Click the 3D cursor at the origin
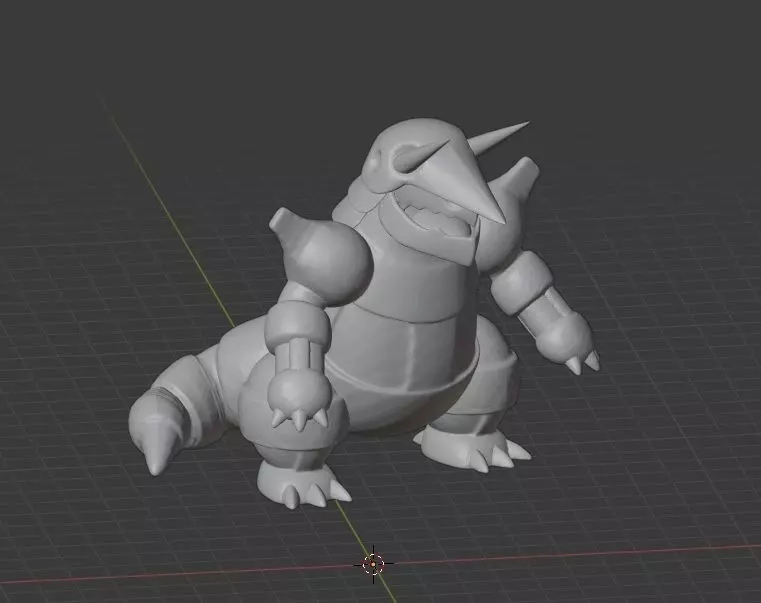761x603 pixels. pos(373,564)
